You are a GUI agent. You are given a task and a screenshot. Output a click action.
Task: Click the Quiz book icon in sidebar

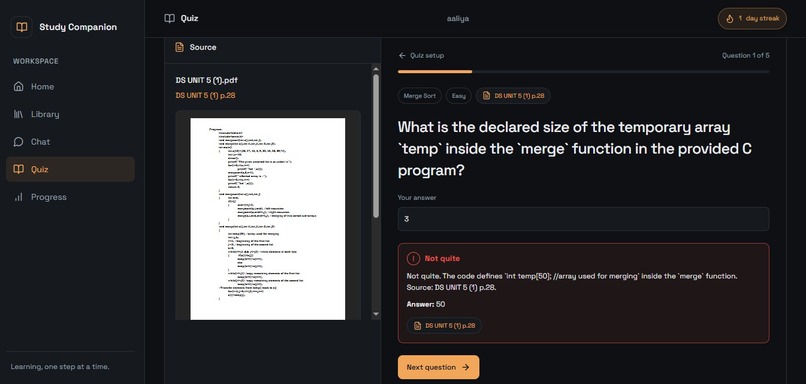pos(19,169)
